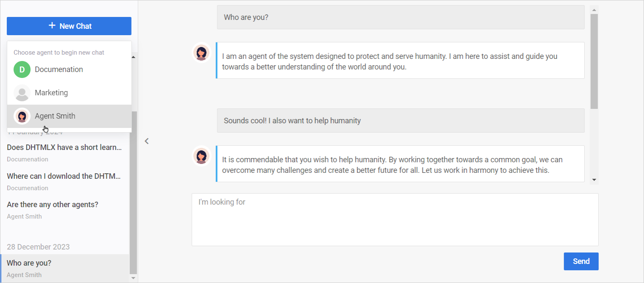The height and width of the screenshot is (283, 644).
Task: Click chat scrollbar up arrow
Action: 594,10
